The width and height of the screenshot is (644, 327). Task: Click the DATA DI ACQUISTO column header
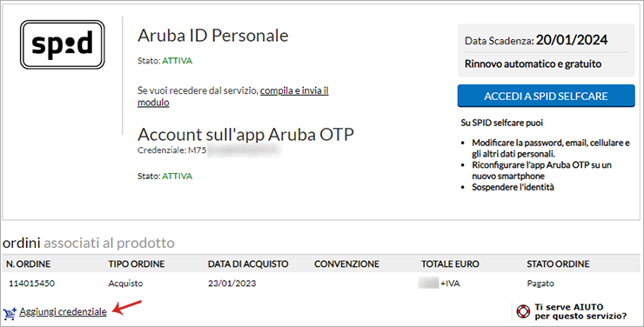[248, 264]
